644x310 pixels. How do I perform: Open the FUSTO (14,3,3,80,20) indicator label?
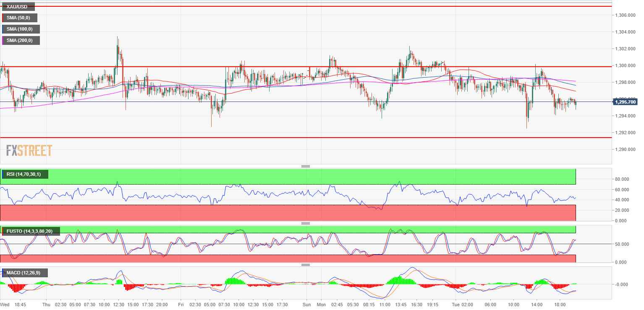pyautogui.click(x=31, y=231)
